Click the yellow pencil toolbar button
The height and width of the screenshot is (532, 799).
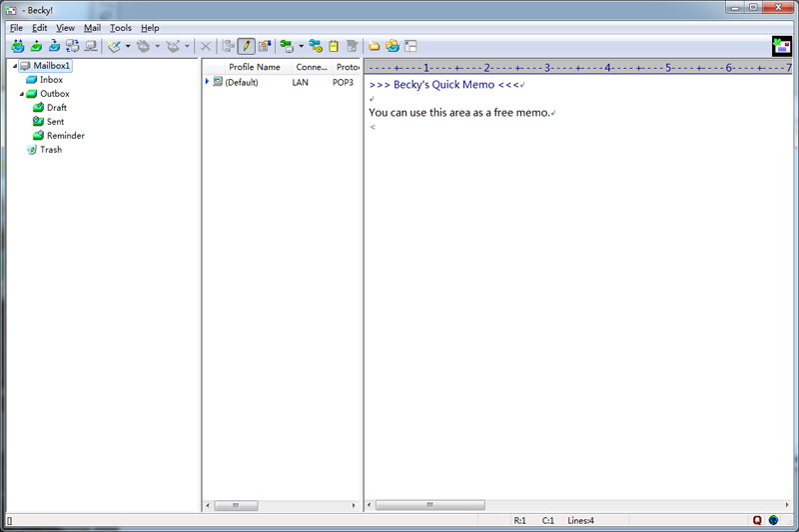(246, 46)
